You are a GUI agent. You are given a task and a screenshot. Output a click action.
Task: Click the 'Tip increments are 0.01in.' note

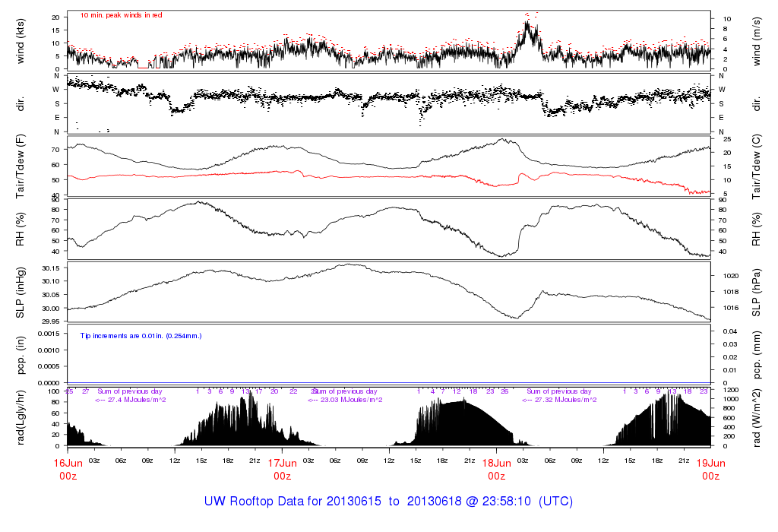(141, 335)
